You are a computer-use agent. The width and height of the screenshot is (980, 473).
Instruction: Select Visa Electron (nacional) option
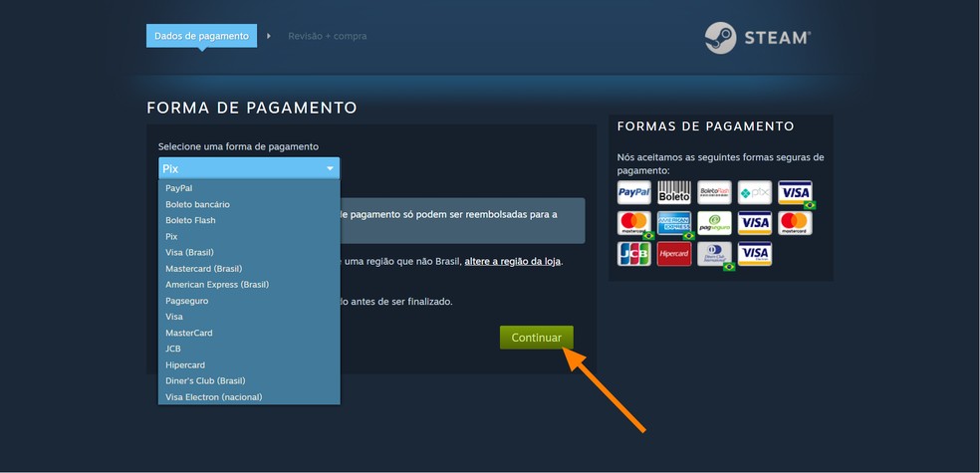click(249, 396)
